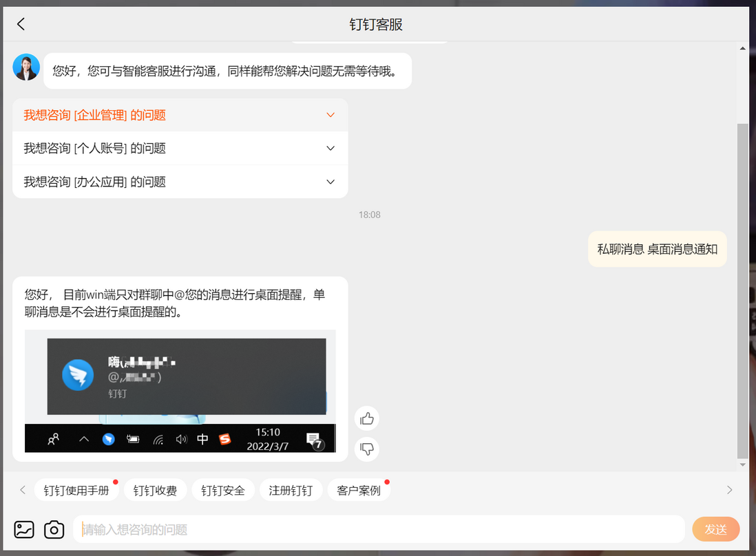This screenshot has height=556, width=756.
Task: Give thumbs up to the reply
Action: coord(367,418)
